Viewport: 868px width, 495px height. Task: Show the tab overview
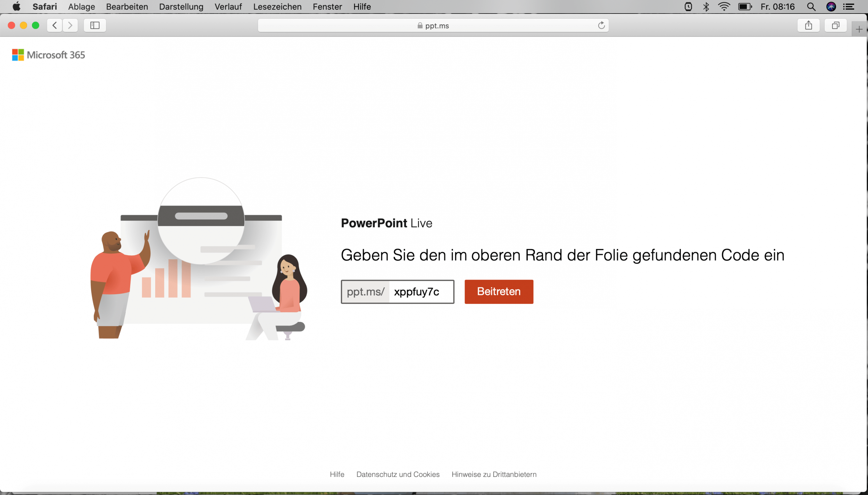[x=835, y=25]
